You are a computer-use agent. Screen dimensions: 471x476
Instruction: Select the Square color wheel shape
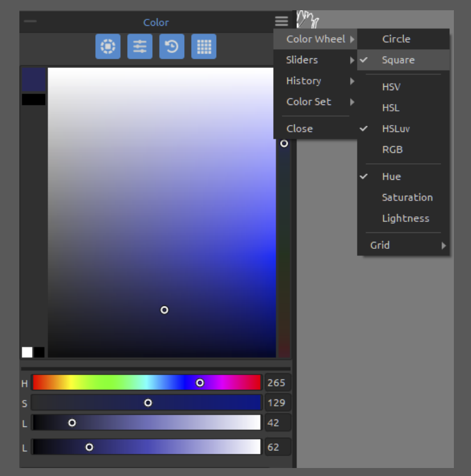pyautogui.click(x=398, y=60)
